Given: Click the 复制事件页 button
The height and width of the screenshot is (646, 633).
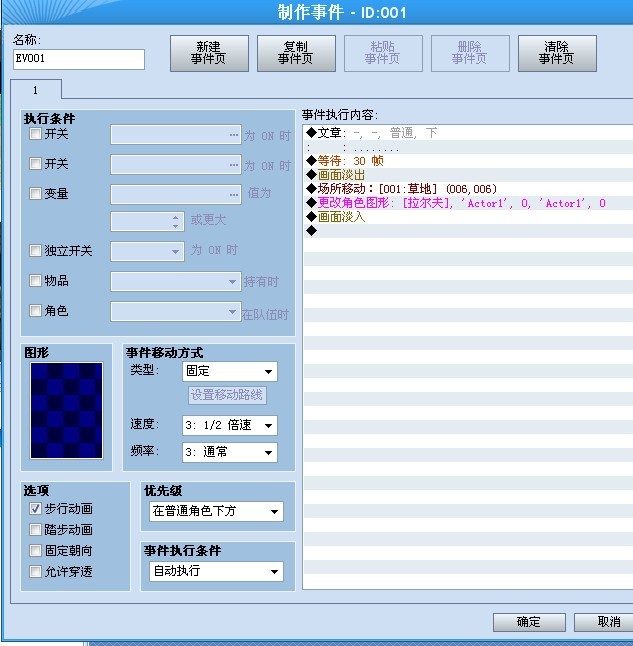Looking at the screenshot, I should 296,53.
